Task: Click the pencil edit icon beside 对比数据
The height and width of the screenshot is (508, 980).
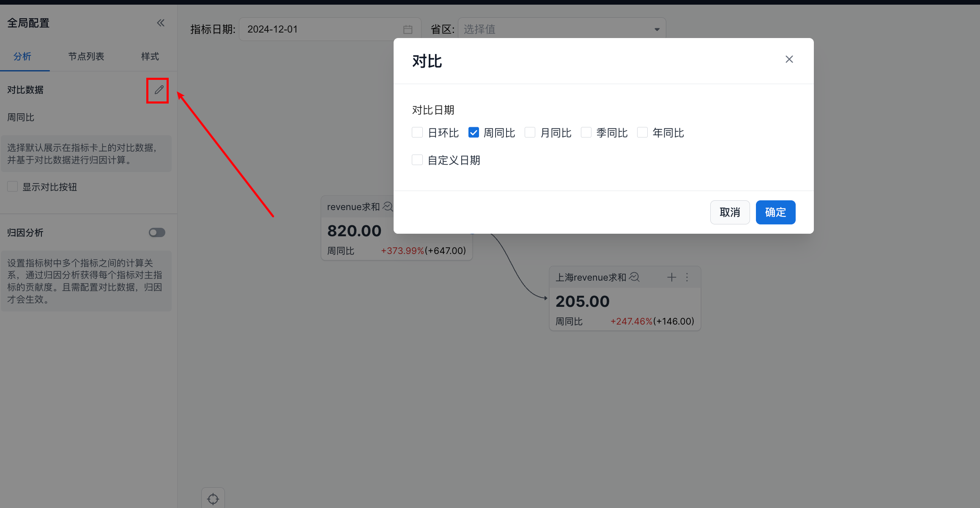Action: 159,90
